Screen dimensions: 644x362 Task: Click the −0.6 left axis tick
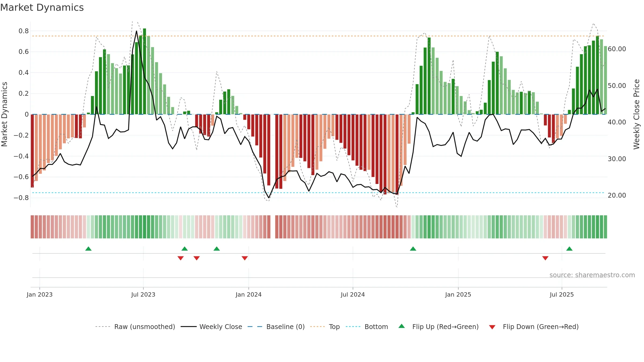click(x=21, y=177)
